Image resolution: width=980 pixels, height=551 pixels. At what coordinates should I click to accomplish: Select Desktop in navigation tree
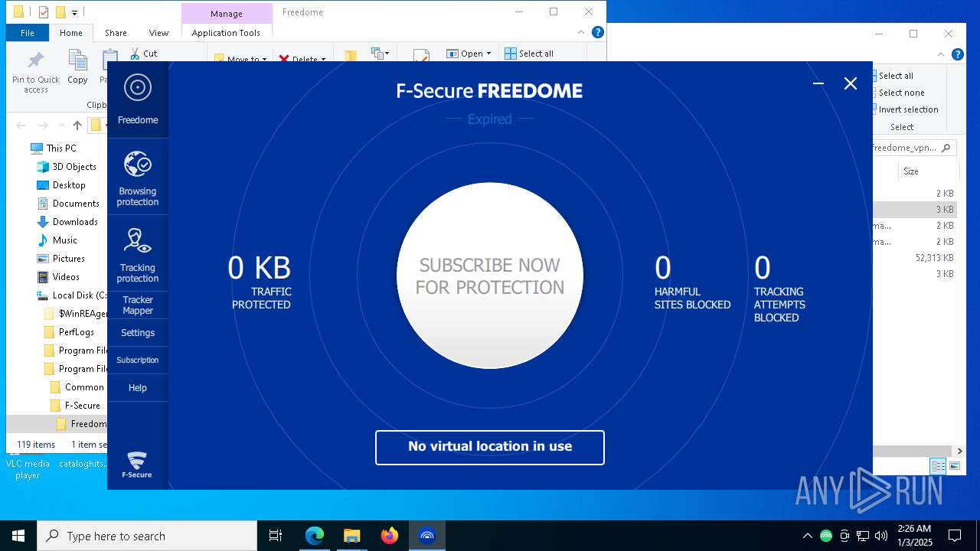(x=69, y=185)
